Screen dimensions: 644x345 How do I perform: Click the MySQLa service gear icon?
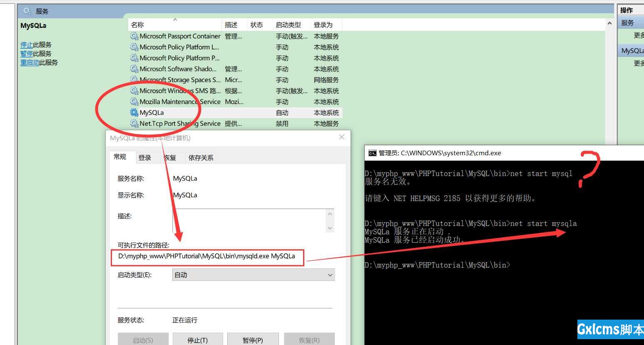point(134,112)
